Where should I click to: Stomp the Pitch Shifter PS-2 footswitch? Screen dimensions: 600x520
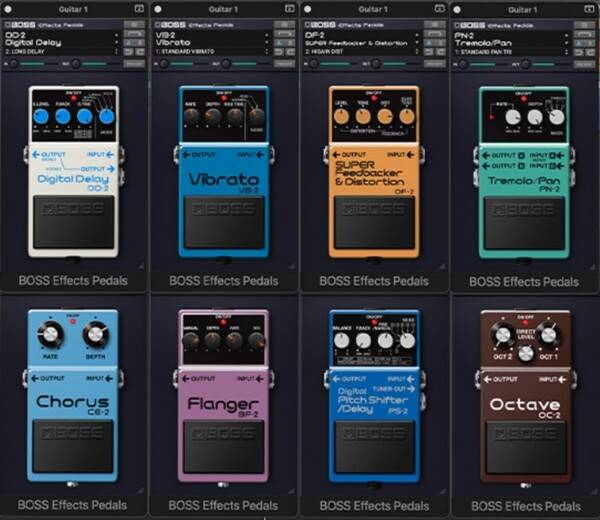click(374, 447)
